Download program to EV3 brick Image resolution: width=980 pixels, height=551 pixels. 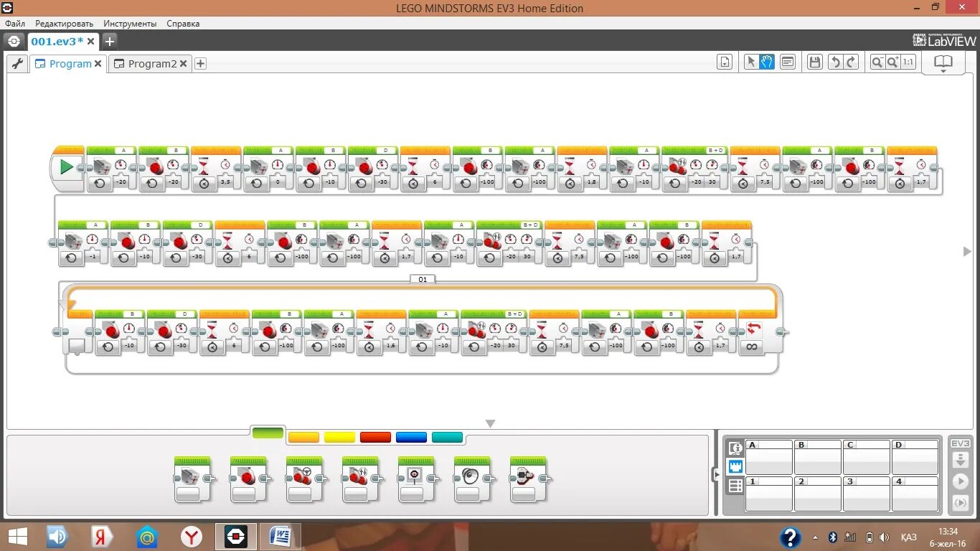(960, 459)
